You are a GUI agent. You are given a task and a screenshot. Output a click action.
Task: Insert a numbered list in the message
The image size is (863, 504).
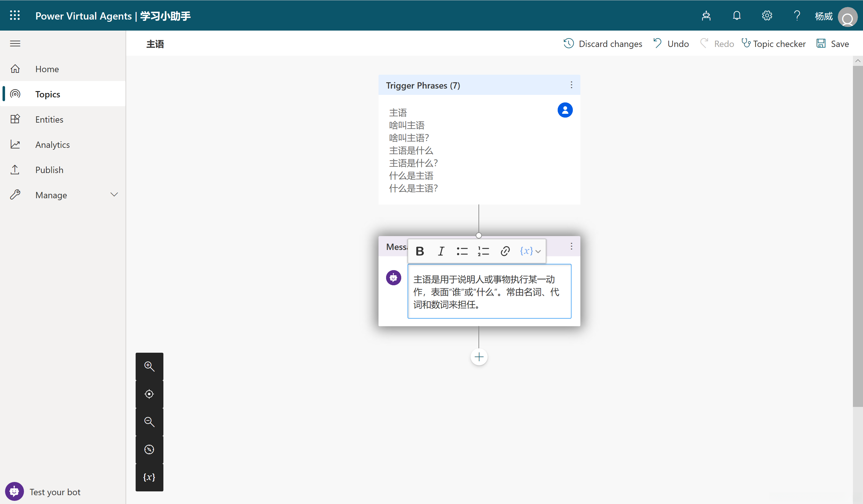pos(483,251)
